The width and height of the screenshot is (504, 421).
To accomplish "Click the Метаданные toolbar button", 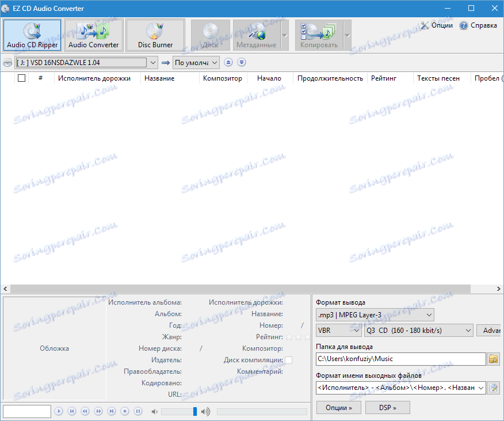I will point(257,35).
